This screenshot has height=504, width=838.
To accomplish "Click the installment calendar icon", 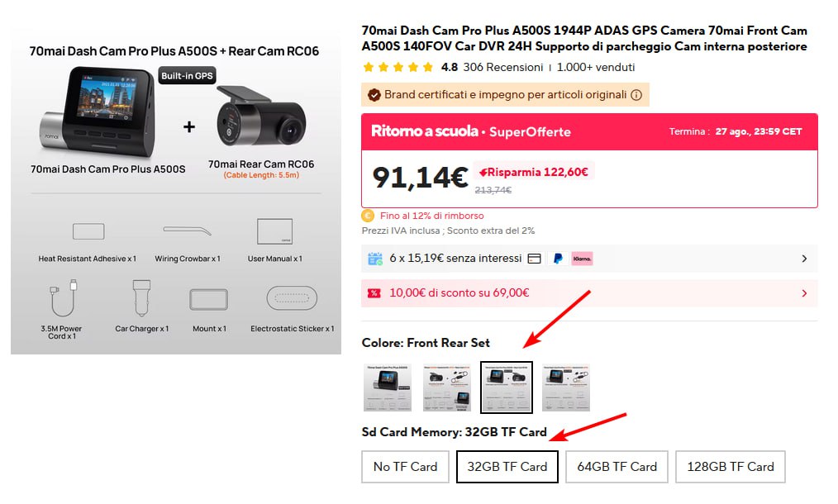I will click(375, 259).
